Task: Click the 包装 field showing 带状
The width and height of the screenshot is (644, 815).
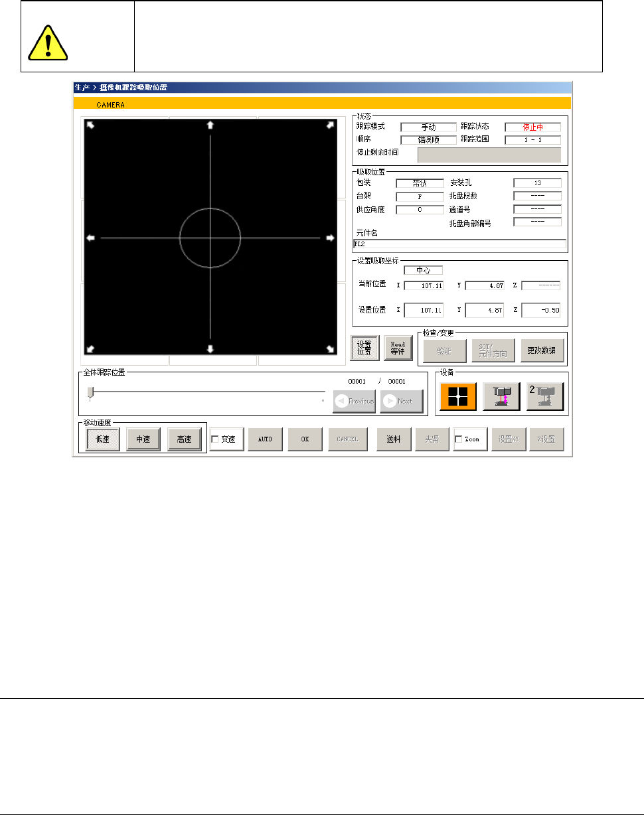Action: 420,183
